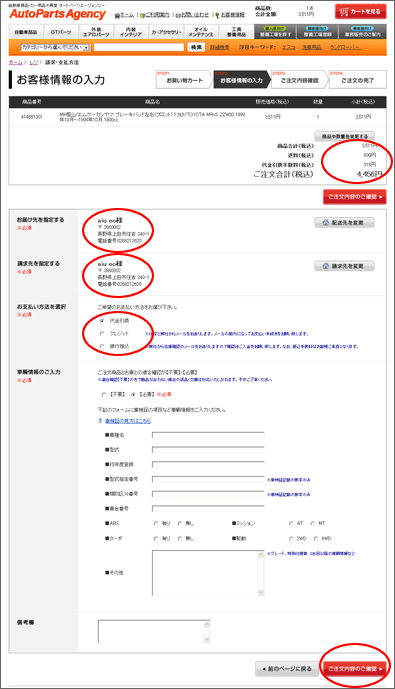This screenshot has height=689, width=395.
Task: Focus the 型式指定番号 input field
Action: 208,479
